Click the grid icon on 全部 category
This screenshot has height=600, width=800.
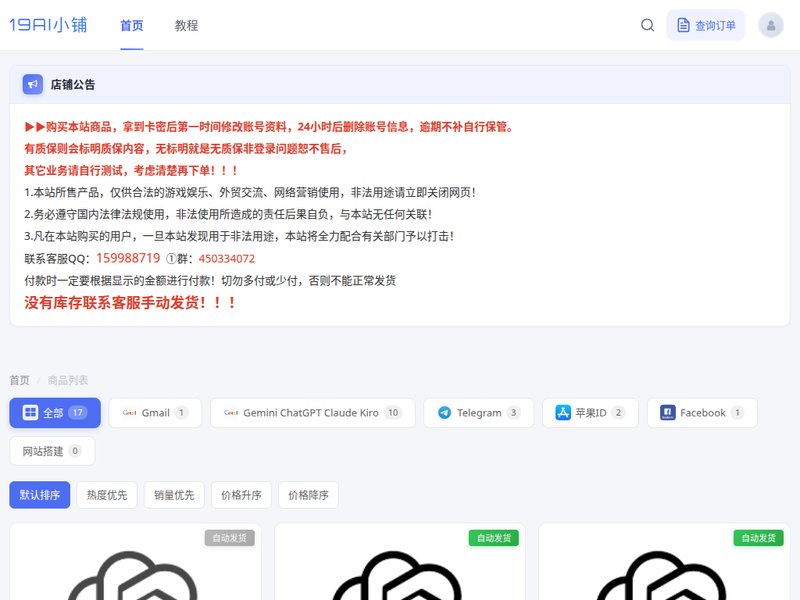pos(30,412)
